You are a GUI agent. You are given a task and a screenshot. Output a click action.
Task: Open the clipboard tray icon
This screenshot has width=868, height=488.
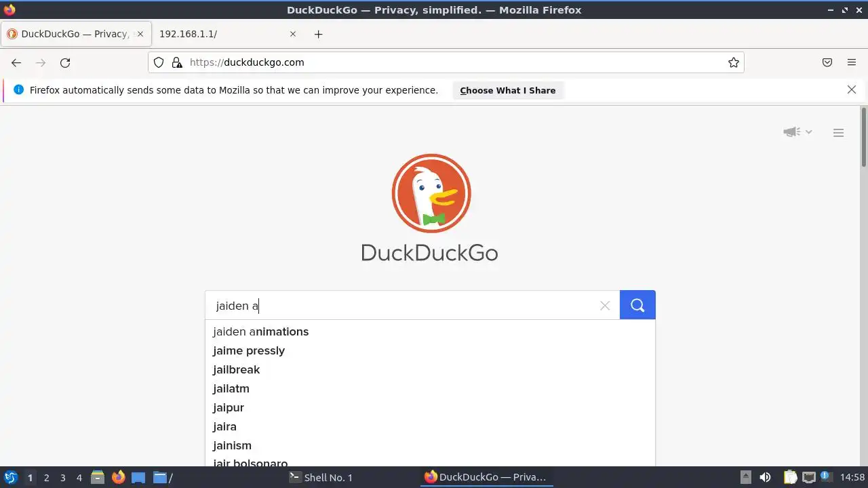point(791,477)
